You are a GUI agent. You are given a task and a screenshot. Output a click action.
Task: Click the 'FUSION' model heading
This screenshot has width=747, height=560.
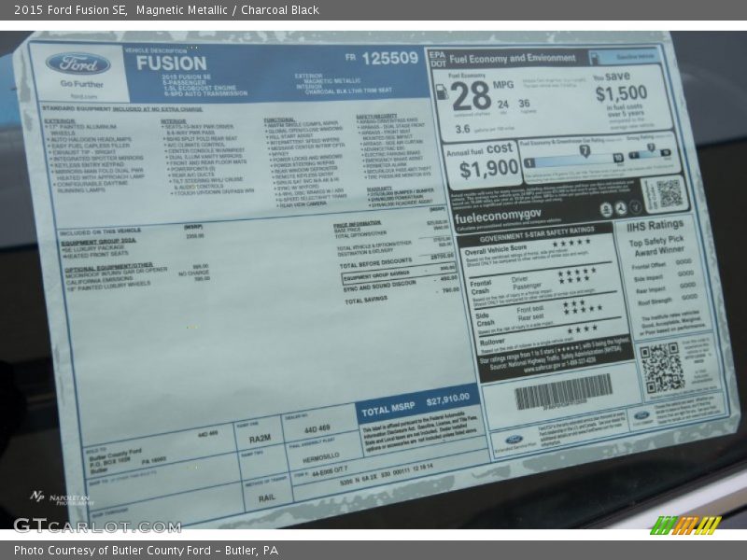click(x=172, y=63)
